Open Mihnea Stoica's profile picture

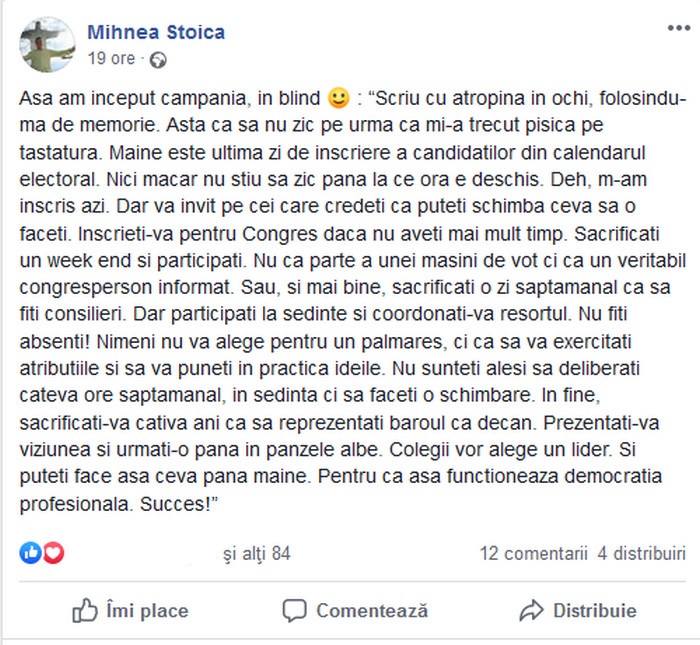[x=47, y=45]
